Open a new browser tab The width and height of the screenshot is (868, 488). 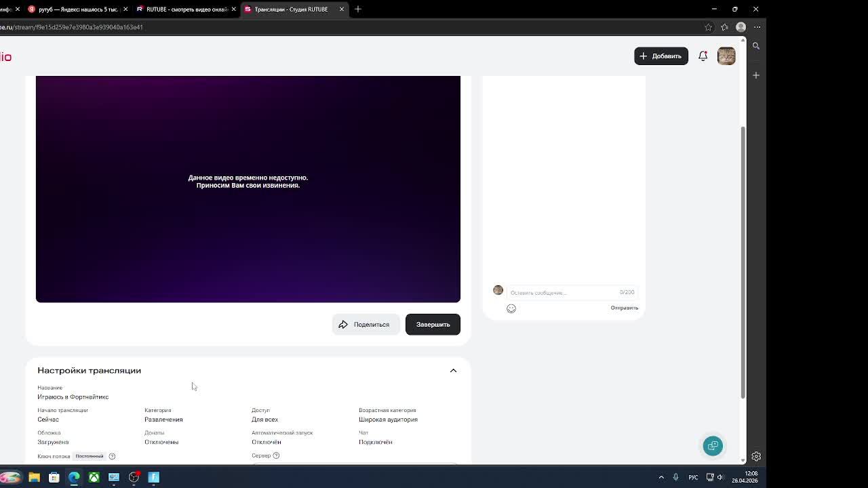coord(358,9)
